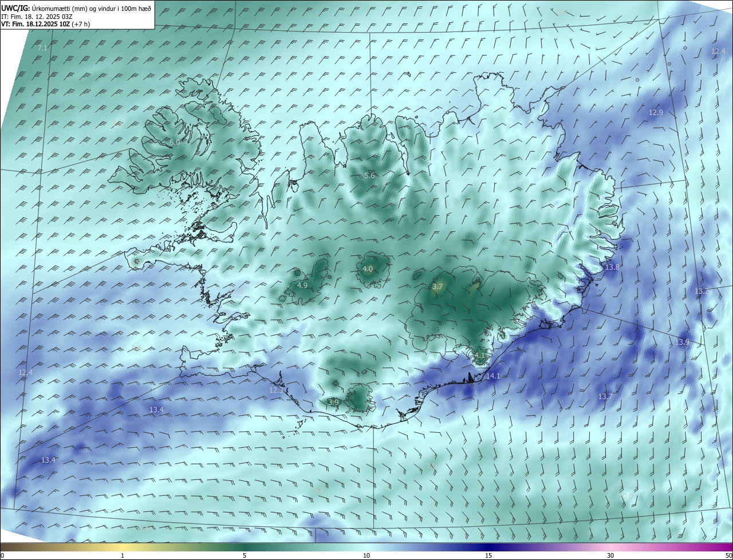Click the 4.0 value on the glacier outline

pos(368,269)
